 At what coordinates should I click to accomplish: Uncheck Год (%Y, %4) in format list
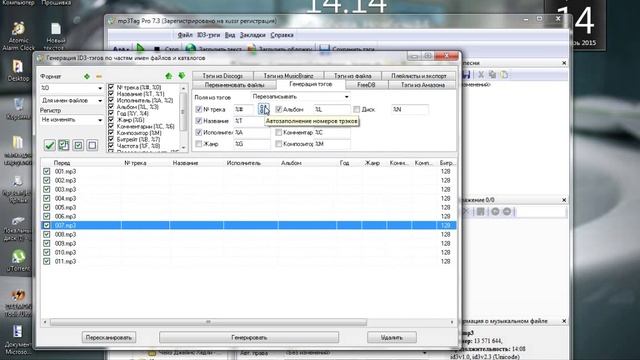click(x=111, y=113)
